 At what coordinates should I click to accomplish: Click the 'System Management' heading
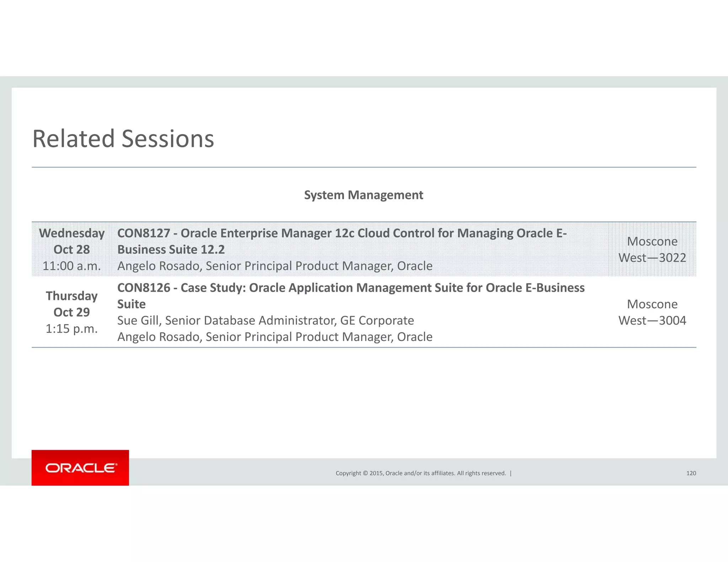[364, 195]
